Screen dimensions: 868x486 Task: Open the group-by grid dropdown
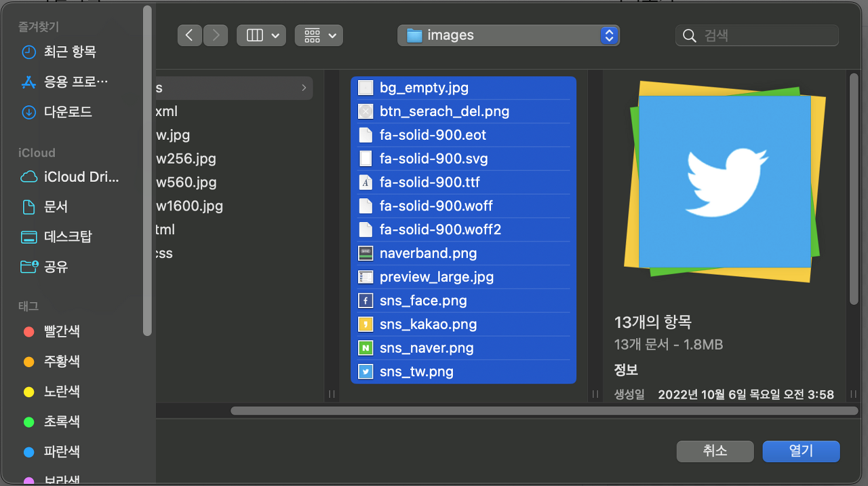pos(319,35)
